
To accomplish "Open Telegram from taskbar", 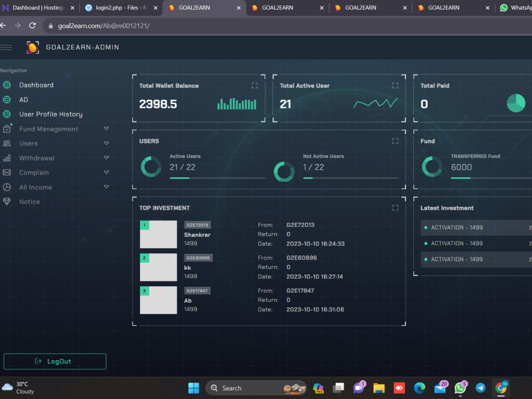I will click(480, 388).
